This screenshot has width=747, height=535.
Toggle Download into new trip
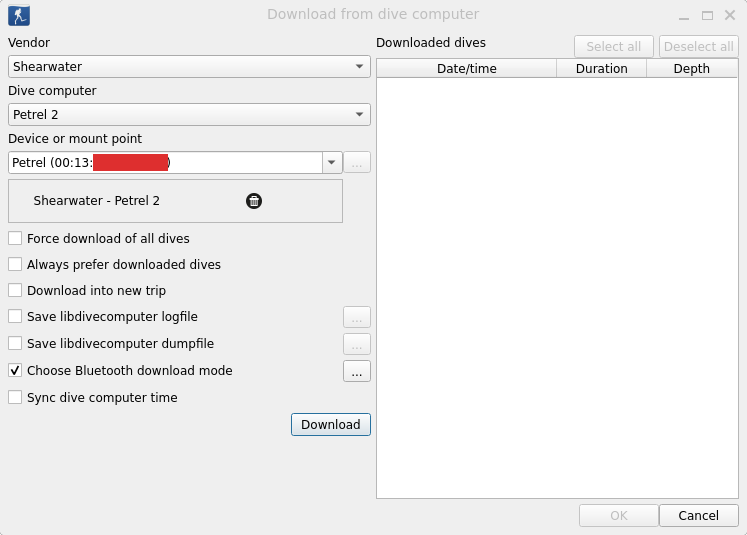click(15, 290)
